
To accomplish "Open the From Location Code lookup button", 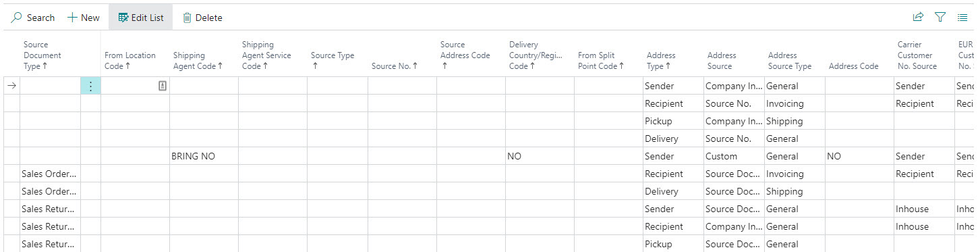I will pos(163,86).
